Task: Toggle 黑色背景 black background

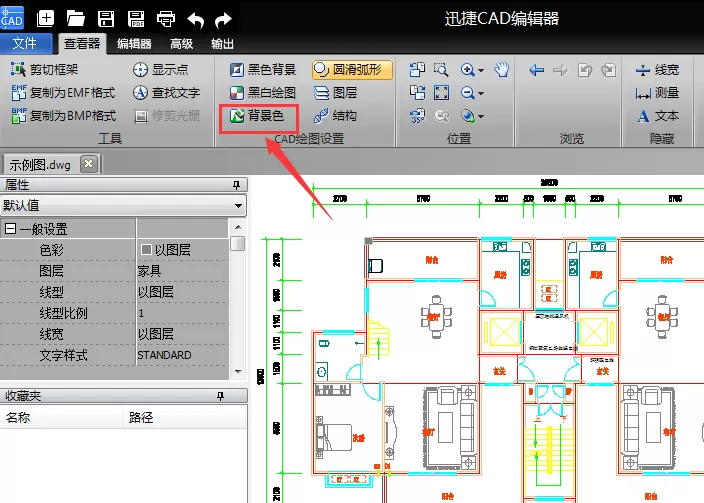Action: tap(263, 70)
